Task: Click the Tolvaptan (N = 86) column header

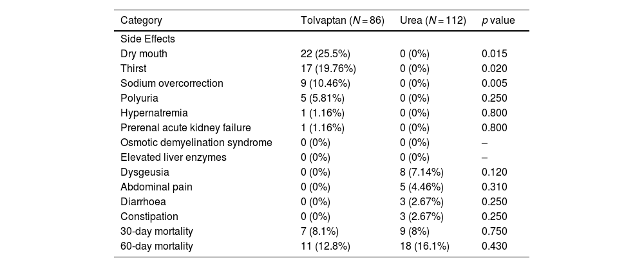Action: [x=342, y=21]
